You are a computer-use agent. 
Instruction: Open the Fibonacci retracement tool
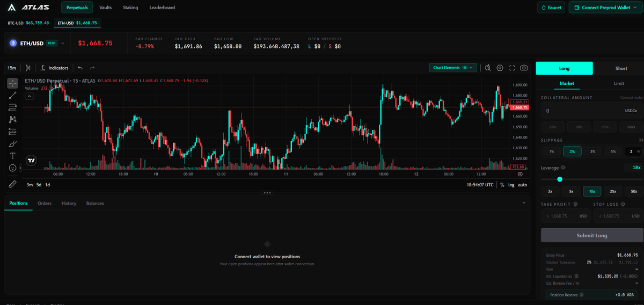point(12,107)
